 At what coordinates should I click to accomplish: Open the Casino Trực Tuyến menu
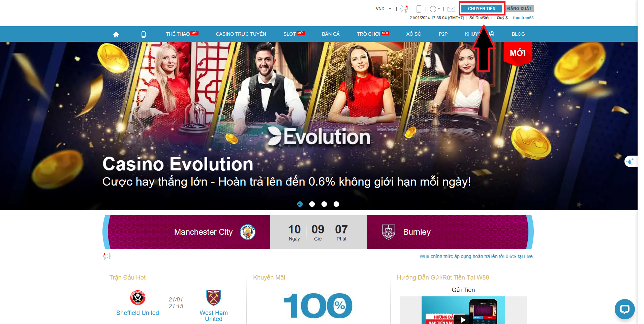(x=241, y=34)
